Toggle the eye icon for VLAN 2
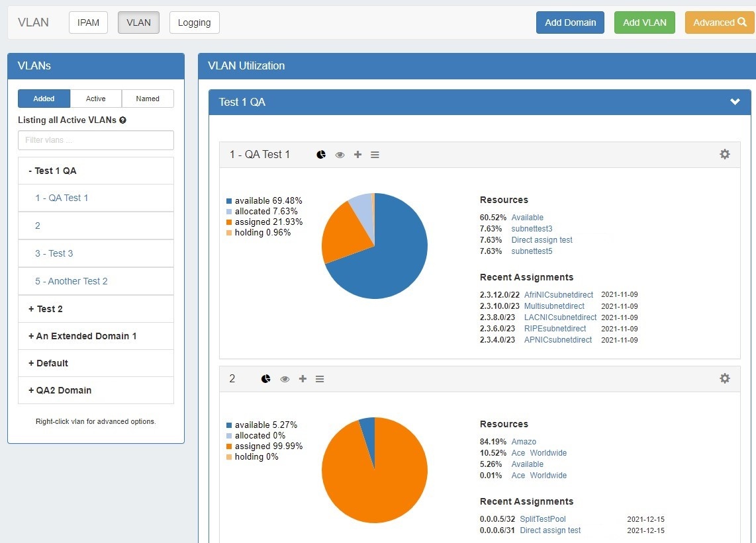This screenshot has width=756, height=543. pos(285,379)
